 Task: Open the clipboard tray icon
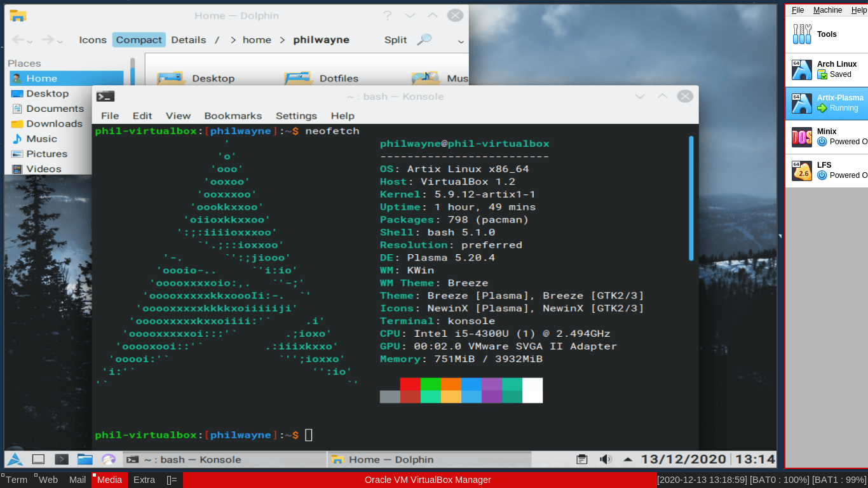tap(581, 459)
